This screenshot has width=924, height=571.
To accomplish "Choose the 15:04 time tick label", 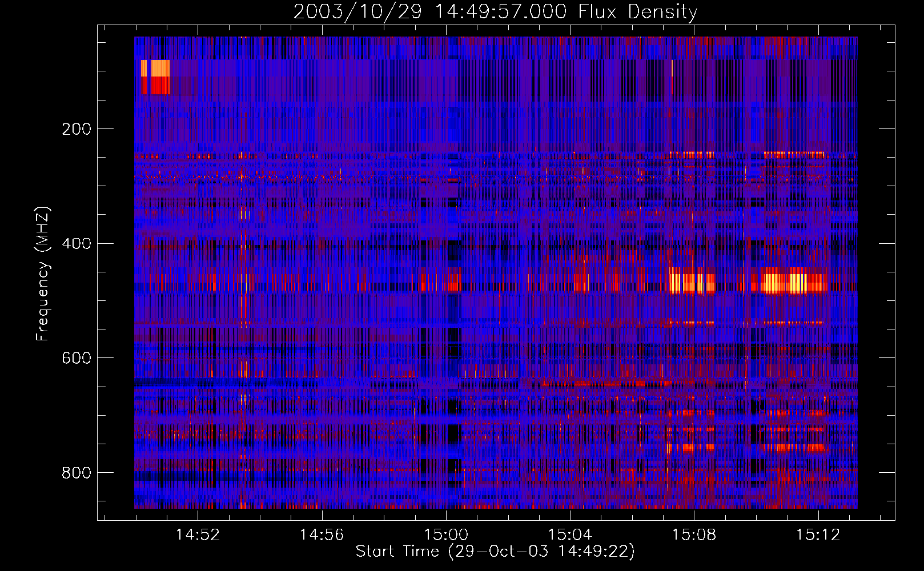I will pyautogui.click(x=570, y=534).
